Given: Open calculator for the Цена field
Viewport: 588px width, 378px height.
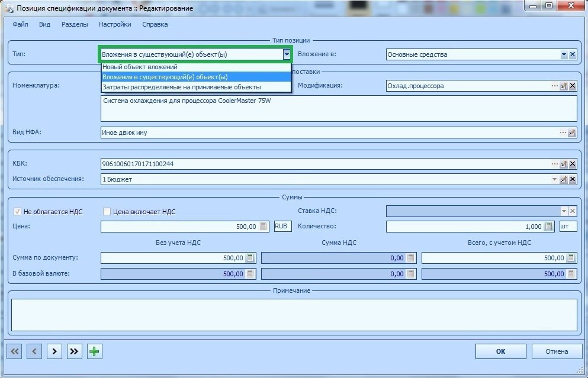Looking at the screenshot, I should click(x=264, y=227).
